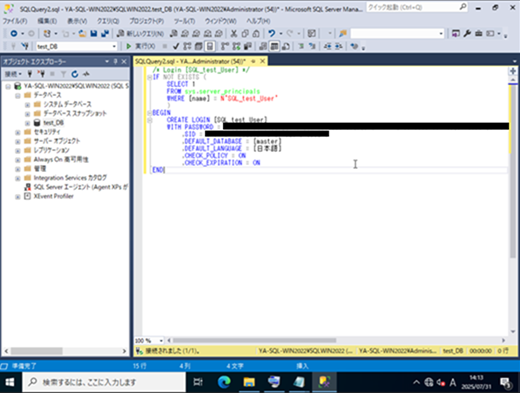Save the file with the floppy disk icon
520x393 pixels.
coord(94,33)
